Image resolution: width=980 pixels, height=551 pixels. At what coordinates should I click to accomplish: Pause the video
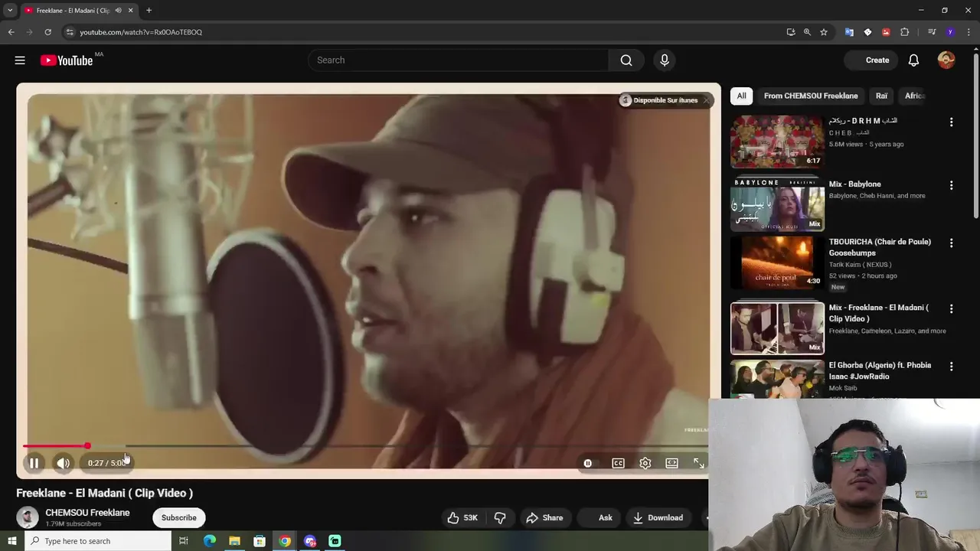(34, 463)
